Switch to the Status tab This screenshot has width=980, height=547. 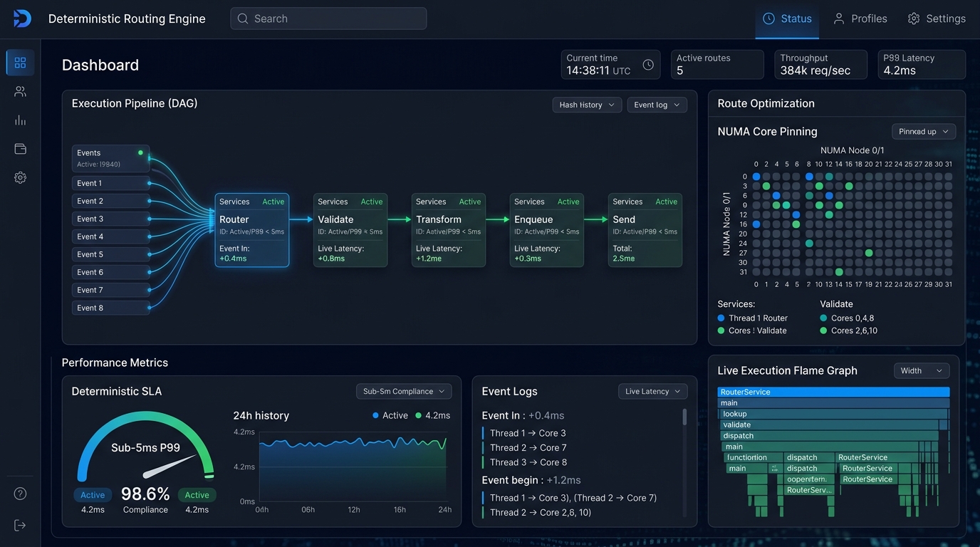pos(787,19)
